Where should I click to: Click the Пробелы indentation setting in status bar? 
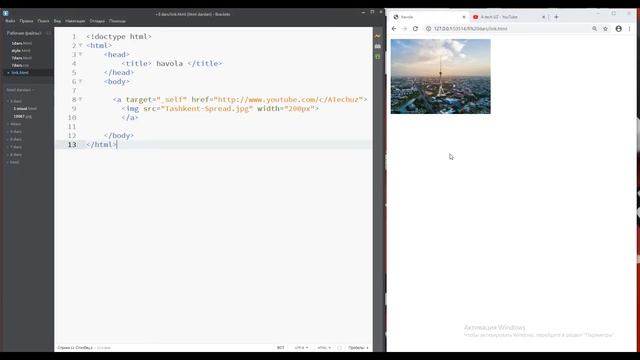357,348
